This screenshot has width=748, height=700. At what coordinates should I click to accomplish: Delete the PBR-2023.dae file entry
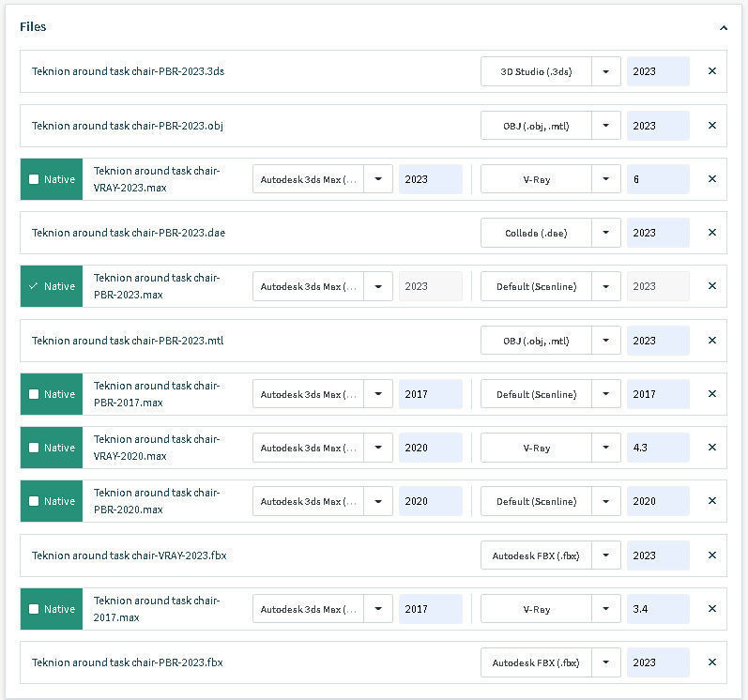click(x=711, y=233)
